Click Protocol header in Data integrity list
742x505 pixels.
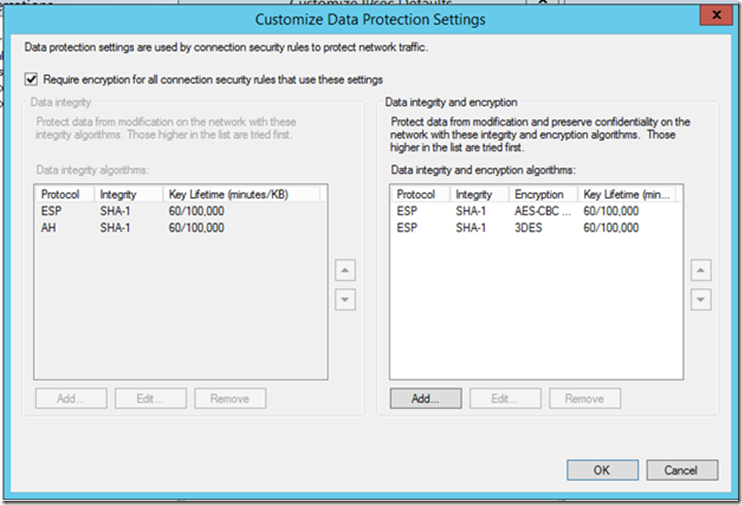(64, 194)
